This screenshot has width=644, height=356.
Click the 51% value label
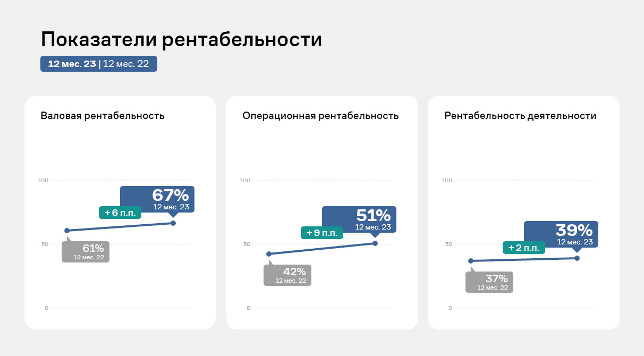click(372, 216)
